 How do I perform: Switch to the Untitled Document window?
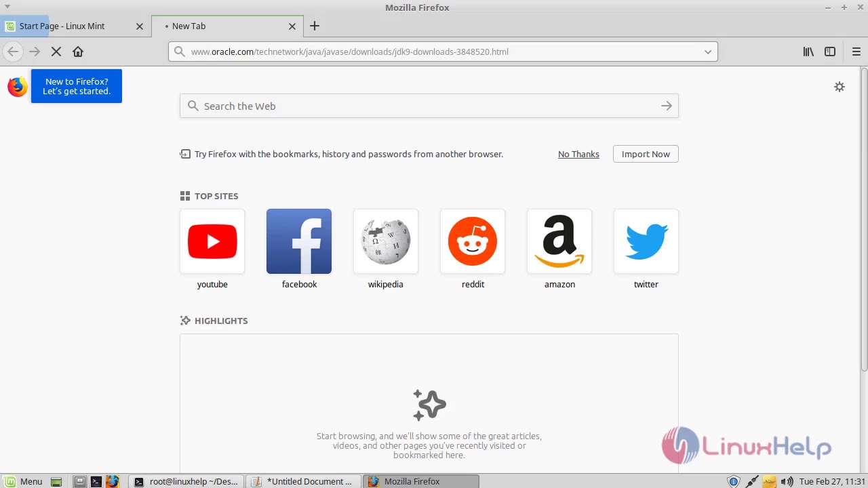click(x=302, y=481)
